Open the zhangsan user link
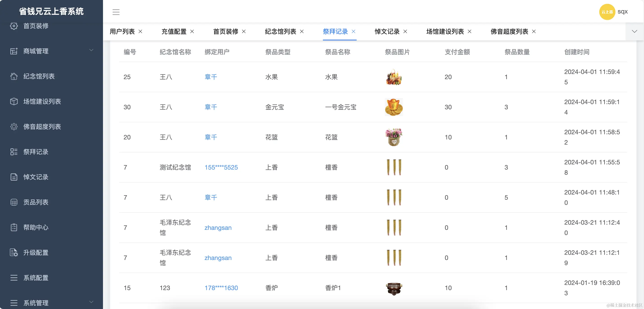The width and height of the screenshot is (644, 309). click(x=218, y=228)
